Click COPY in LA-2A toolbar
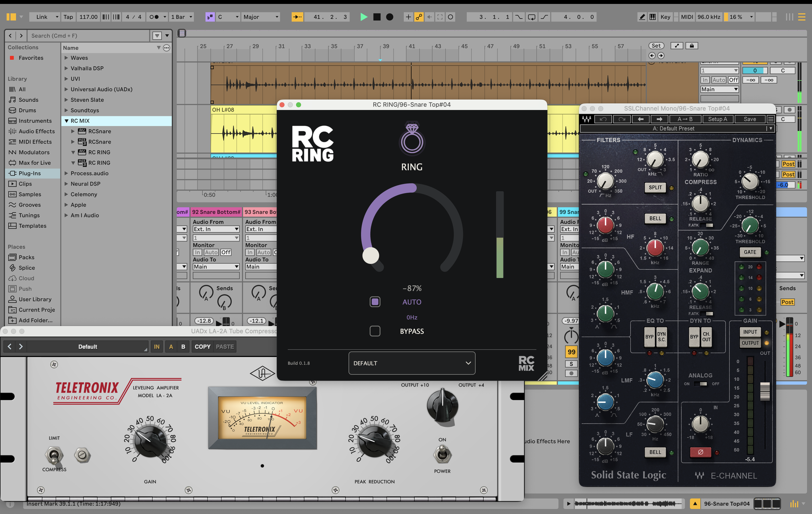 point(202,347)
